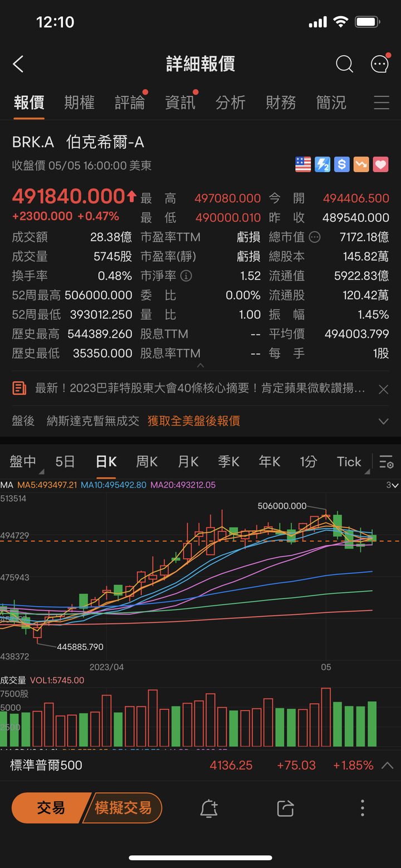Add to favorites with heart badge
The height and width of the screenshot is (868, 401).
(x=380, y=164)
